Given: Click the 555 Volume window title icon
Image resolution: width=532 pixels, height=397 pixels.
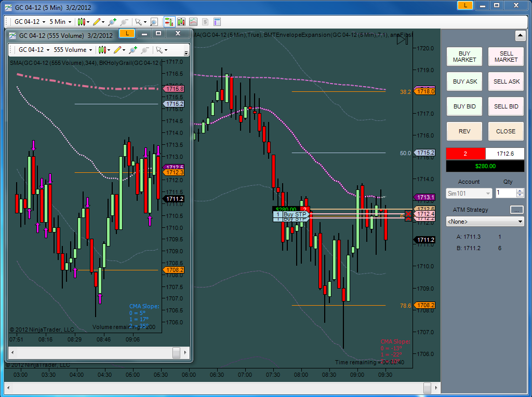Looking at the screenshot, I should (12, 36).
